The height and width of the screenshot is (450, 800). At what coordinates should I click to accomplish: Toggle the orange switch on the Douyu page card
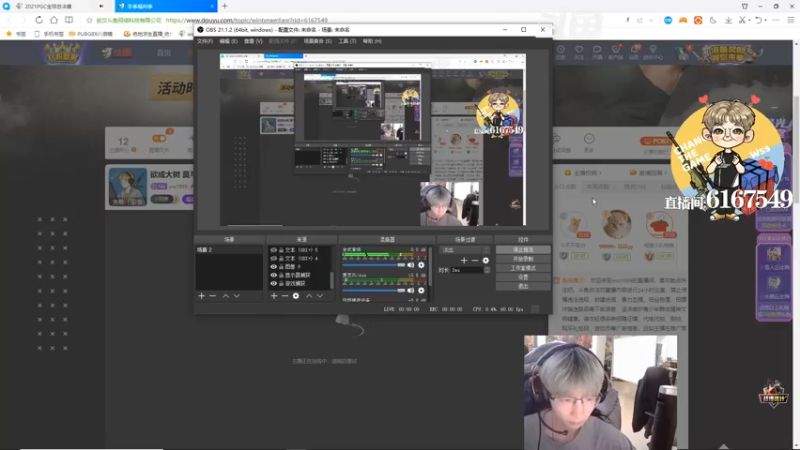pos(159,138)
